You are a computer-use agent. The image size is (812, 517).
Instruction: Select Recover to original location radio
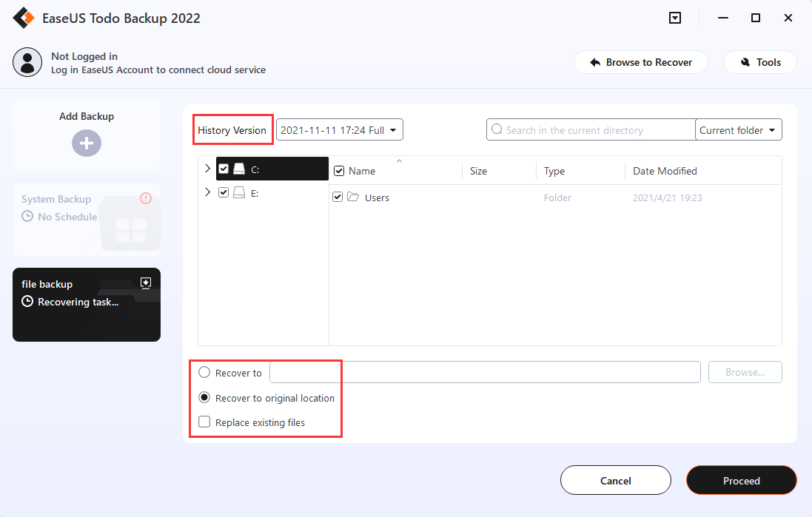click(x=204, y=397)
